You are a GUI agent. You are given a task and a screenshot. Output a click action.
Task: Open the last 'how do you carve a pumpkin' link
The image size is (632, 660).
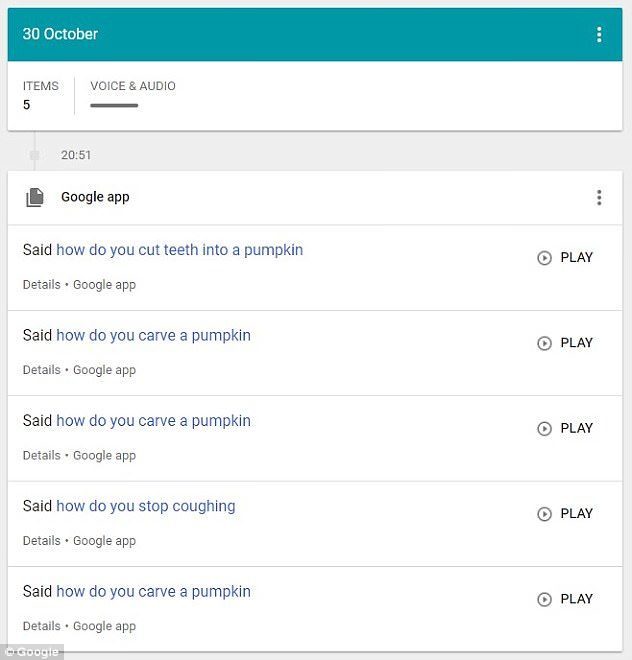coord(153,591)
